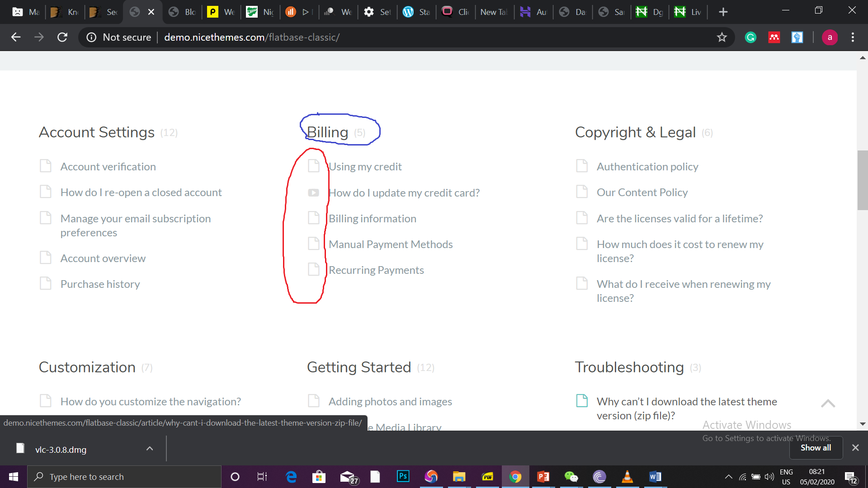Open the user profile avatar menu

[x=830, y=37]
